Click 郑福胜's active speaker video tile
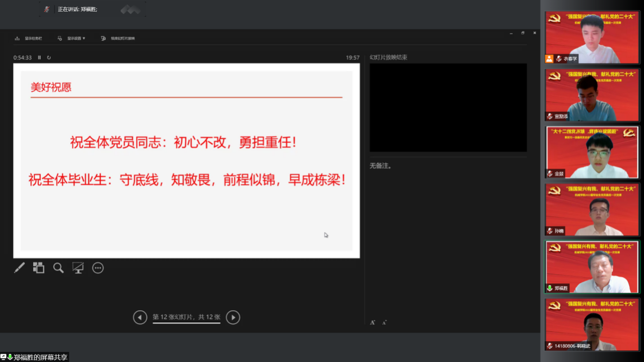 592,266
